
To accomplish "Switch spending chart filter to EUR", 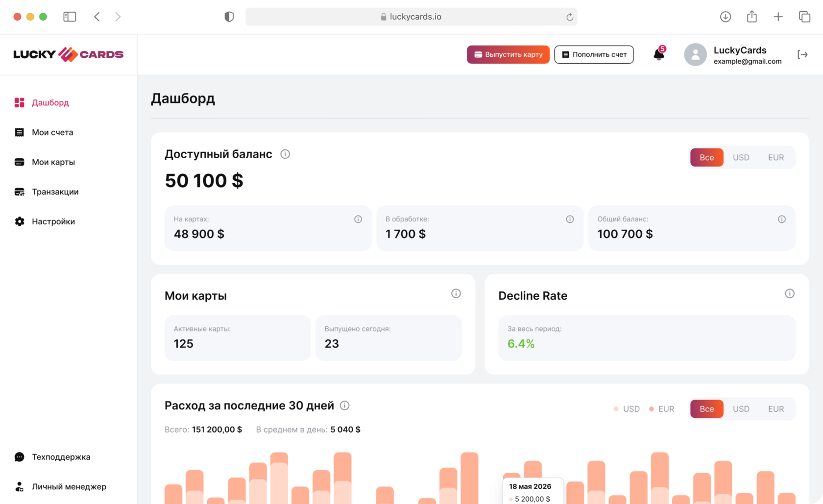I will pyautogui.click(x=776, y=409).
